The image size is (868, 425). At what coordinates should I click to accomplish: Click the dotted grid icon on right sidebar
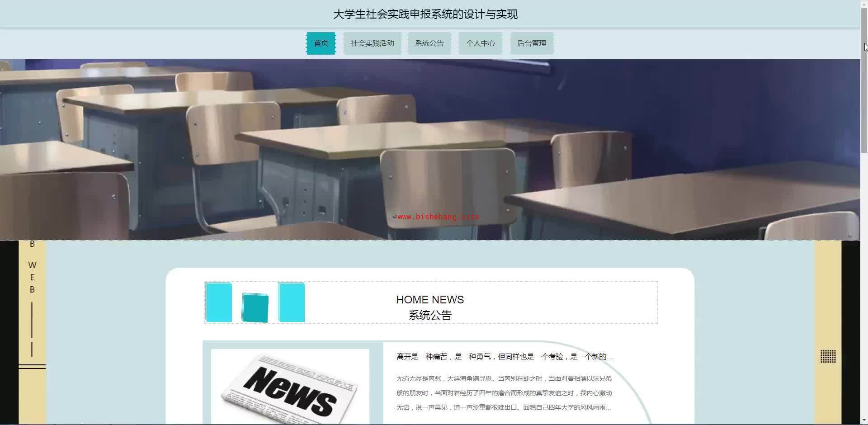click(828, 356)
